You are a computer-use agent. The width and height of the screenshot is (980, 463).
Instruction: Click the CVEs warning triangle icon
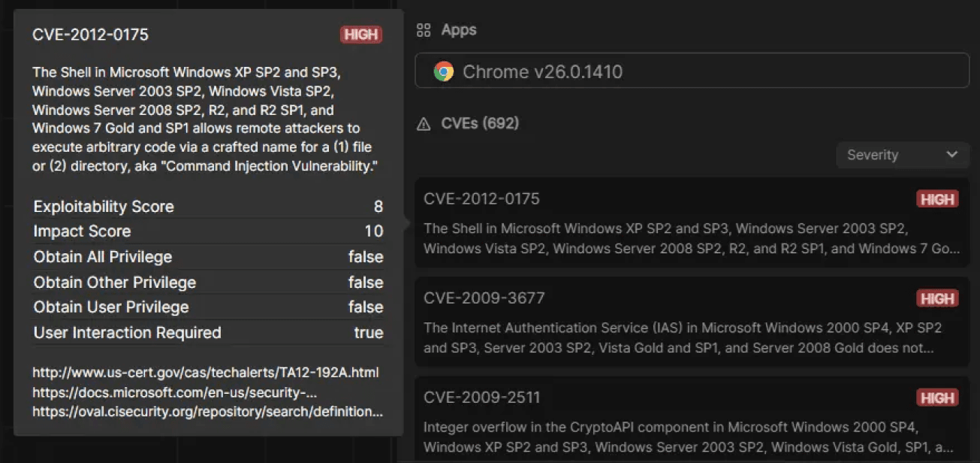coord(424,123)
